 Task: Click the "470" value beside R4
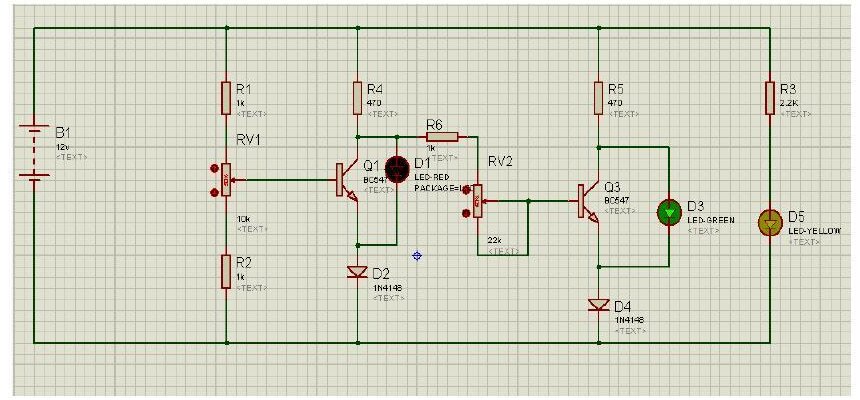[x=374, y=103]
